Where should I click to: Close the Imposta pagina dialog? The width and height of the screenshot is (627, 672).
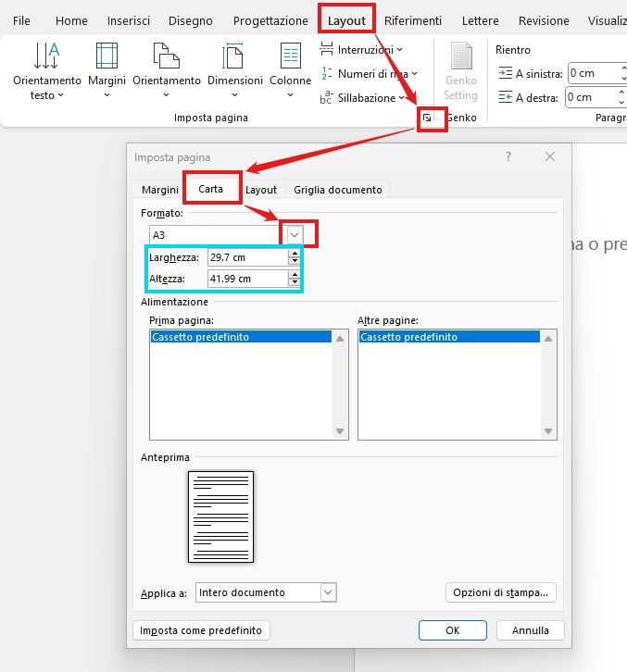(550, 156)
